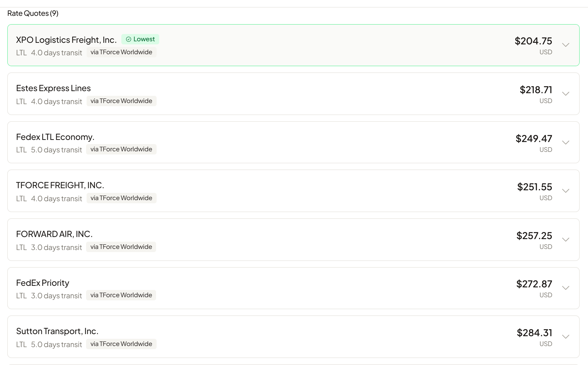The height and width of the screenshot is (365, 588).
Task: Expand the XPO Logistics Freight quote
Action: [x=565, y=45]
